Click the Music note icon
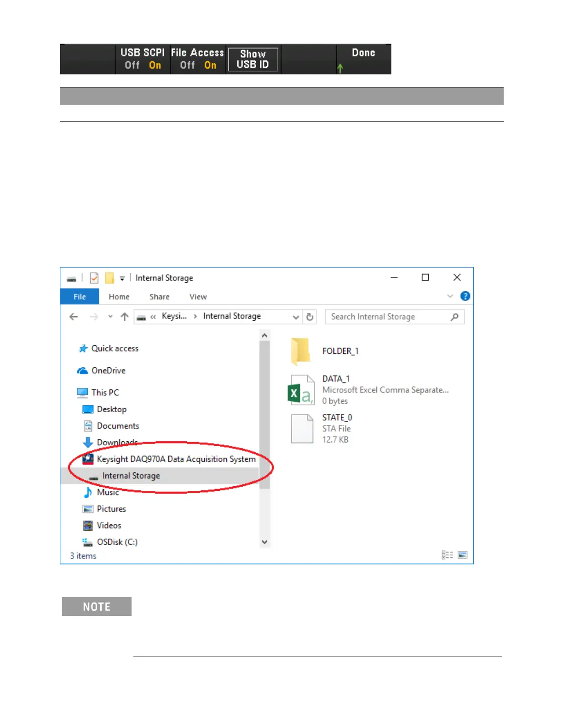Image resolution: width=563 pixels, height=728 pixels. (88, 492)
